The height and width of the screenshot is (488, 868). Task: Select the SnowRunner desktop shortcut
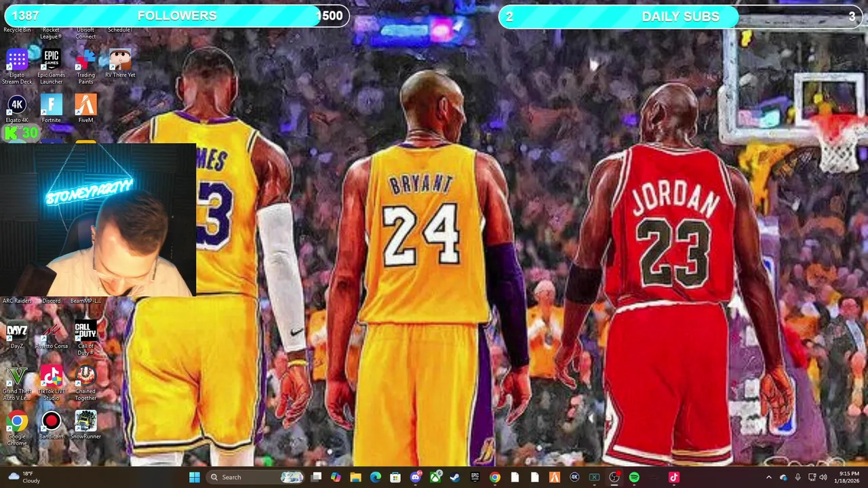(85, 426)
